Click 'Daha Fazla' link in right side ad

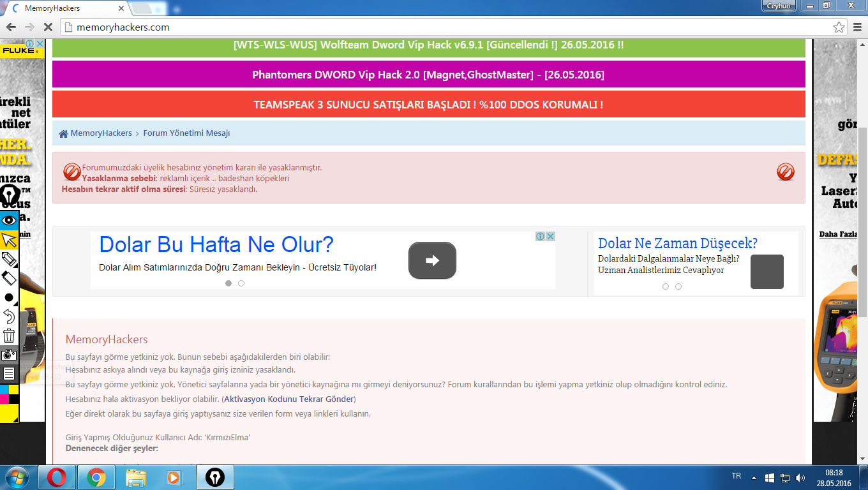coord(839,234)
